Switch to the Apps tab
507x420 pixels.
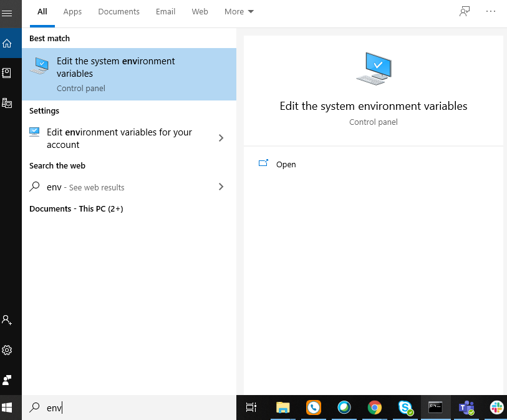coord(72,12)
